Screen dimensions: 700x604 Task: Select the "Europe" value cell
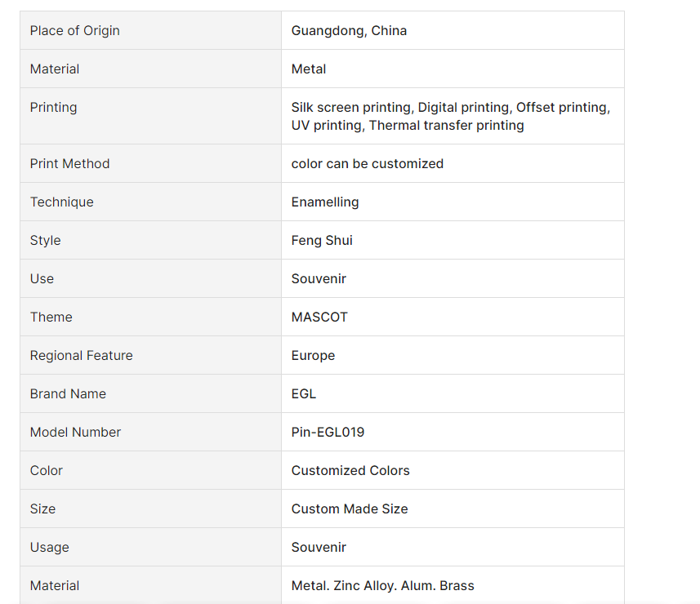[313, 356]
